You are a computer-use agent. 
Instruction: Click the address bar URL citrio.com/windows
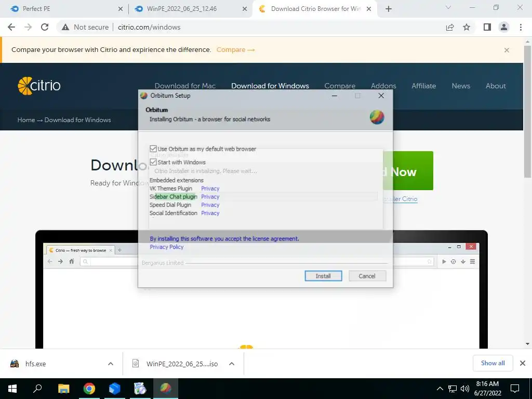[149, 27]
